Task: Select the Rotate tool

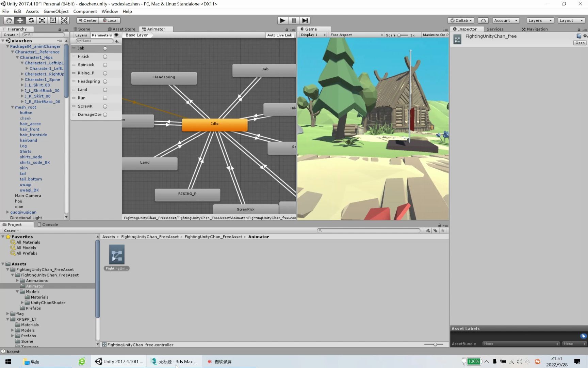Action: [x=31, y=20]
